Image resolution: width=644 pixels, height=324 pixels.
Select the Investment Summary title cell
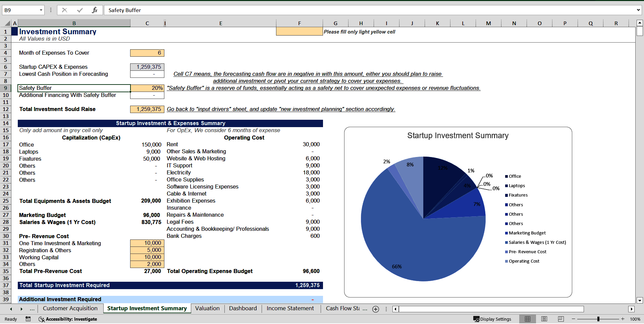point(74,32)
